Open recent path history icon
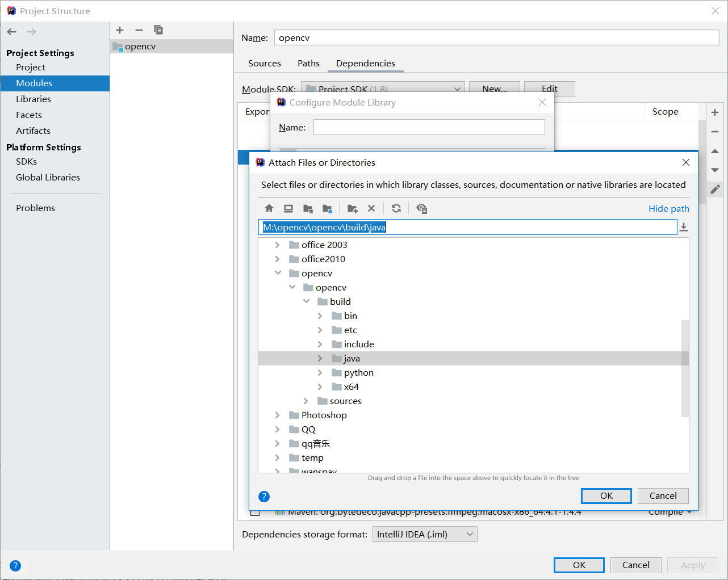Viewport: 728px width, 580px height. pos(684,227)
